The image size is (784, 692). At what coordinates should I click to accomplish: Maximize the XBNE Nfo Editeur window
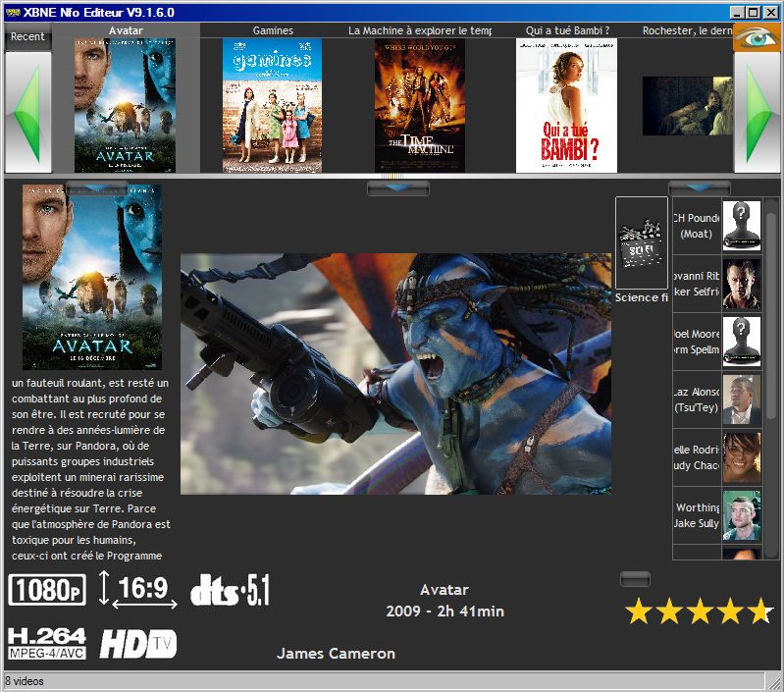coord(754,13)
